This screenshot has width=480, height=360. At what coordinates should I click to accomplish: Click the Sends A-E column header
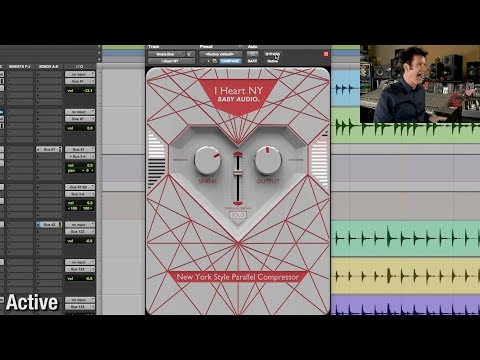tap(49, 67)
